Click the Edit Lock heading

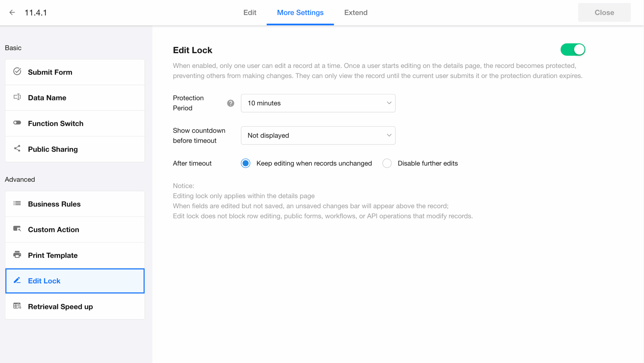tap(192, 50)
